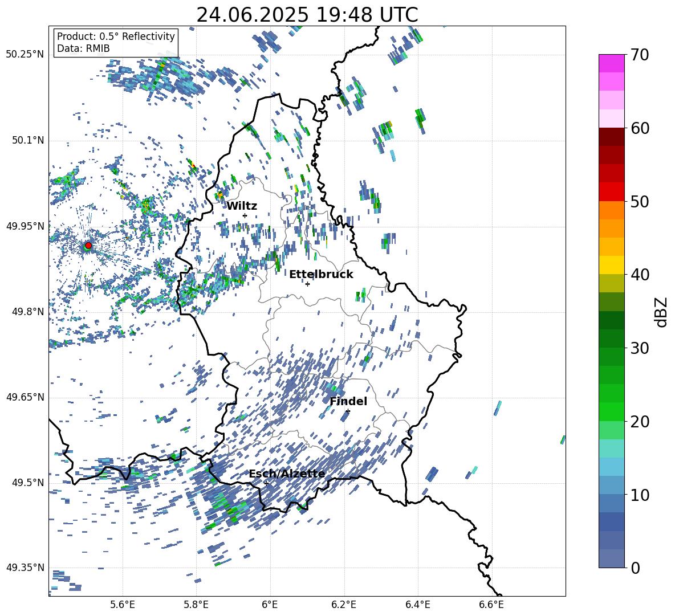Click the colorbar tick value 20
Viewport: 675px width, 616px height.
(x=640, y=422)
